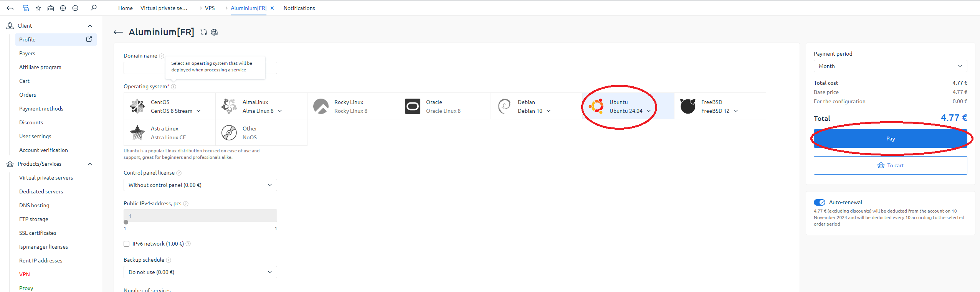Switch to the Home tab
Screen dimensions: 980x292
[126, 8]
